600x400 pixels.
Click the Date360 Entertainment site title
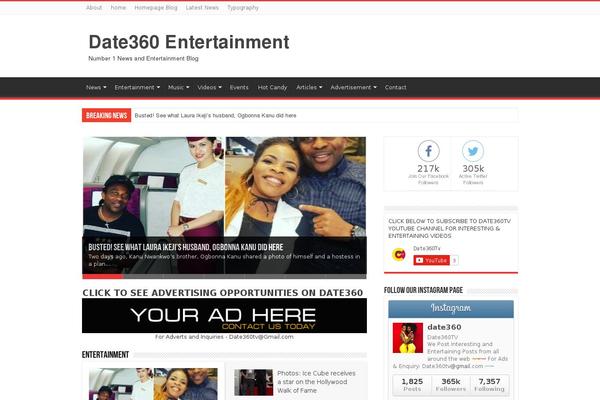pyautogui.click(x=189, y=42)
